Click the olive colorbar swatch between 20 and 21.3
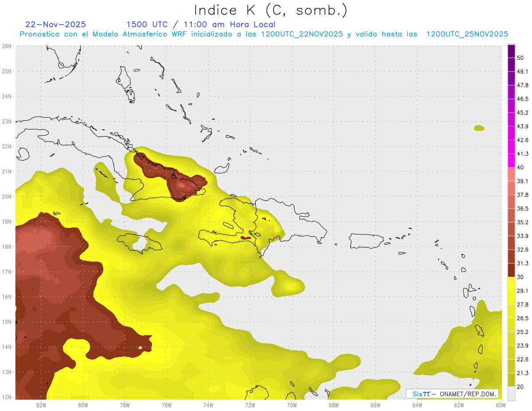The width and height of the screenshot is (532, 411). (x=511, y=380)
